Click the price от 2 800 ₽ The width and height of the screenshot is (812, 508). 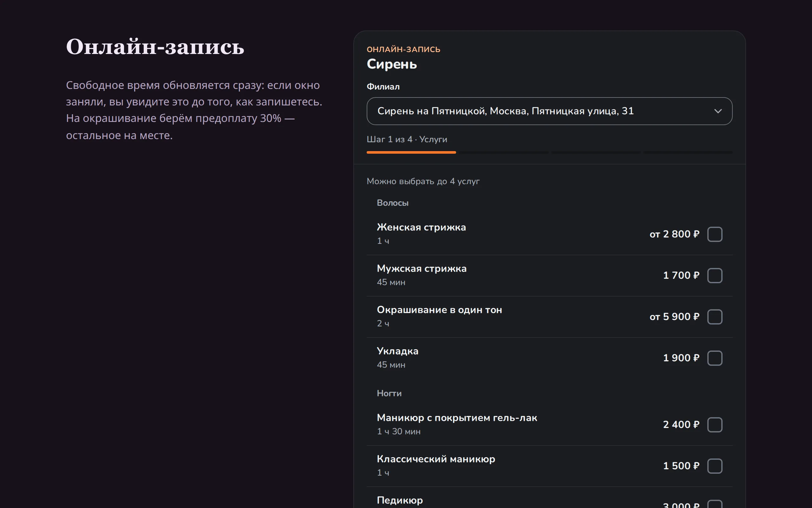point(674,234)
